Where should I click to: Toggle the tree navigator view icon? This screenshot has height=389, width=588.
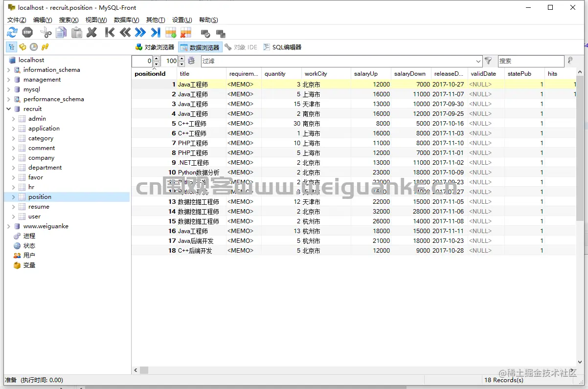[x=11, y=47]
